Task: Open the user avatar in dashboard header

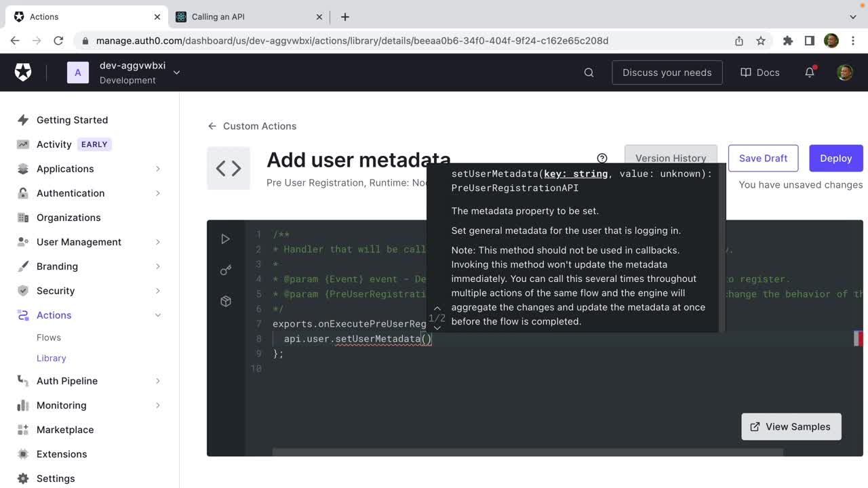Action: click(844, 73)
